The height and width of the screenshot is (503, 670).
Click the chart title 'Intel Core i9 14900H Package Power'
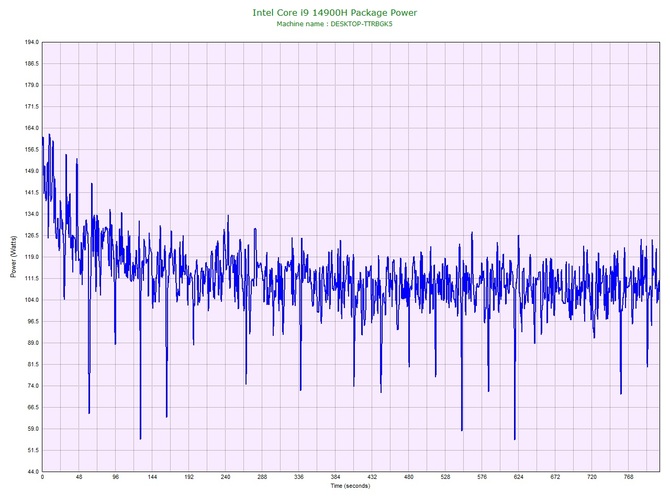[x=335, y=12]
